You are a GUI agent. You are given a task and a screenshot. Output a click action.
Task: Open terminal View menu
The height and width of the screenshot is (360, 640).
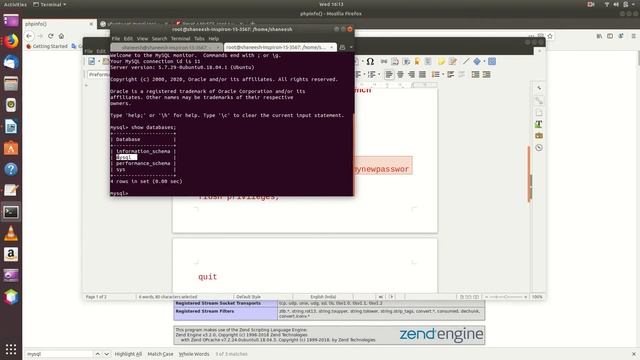[x=142, y=38]
